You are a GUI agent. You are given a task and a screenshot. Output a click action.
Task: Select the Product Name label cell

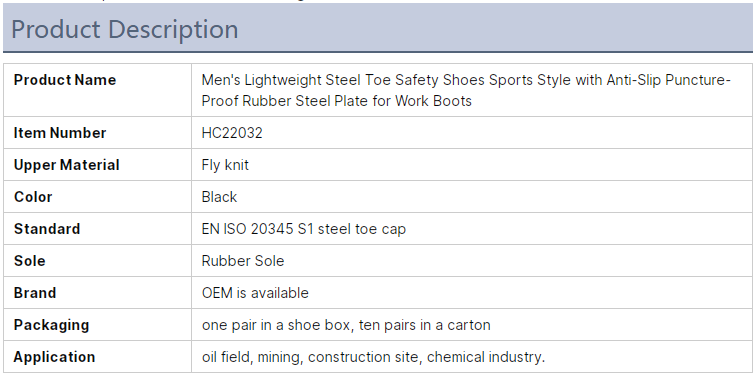click(x=97, y=90)
